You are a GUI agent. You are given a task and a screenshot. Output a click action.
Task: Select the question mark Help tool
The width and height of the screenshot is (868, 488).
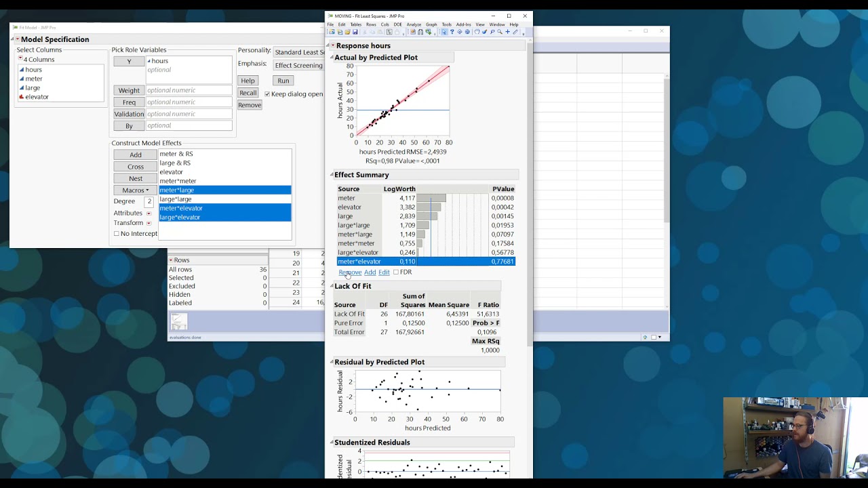tap(452, 32)
